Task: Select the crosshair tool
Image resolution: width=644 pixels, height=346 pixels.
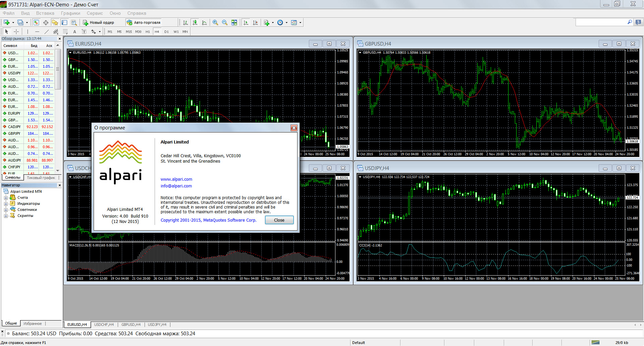Action: tap(16, 32)
